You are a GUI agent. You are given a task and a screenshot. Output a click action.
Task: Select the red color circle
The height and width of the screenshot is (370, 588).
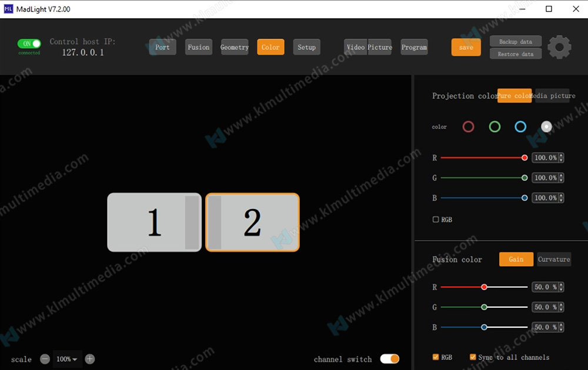[468, 126]
